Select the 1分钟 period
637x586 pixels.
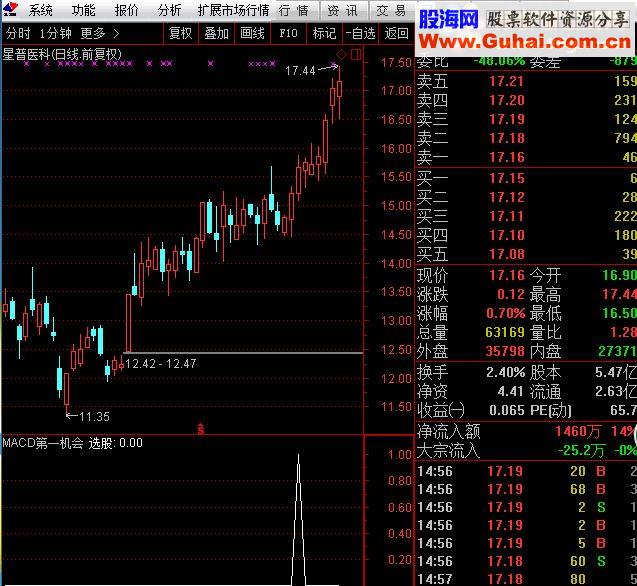point(55,33)
